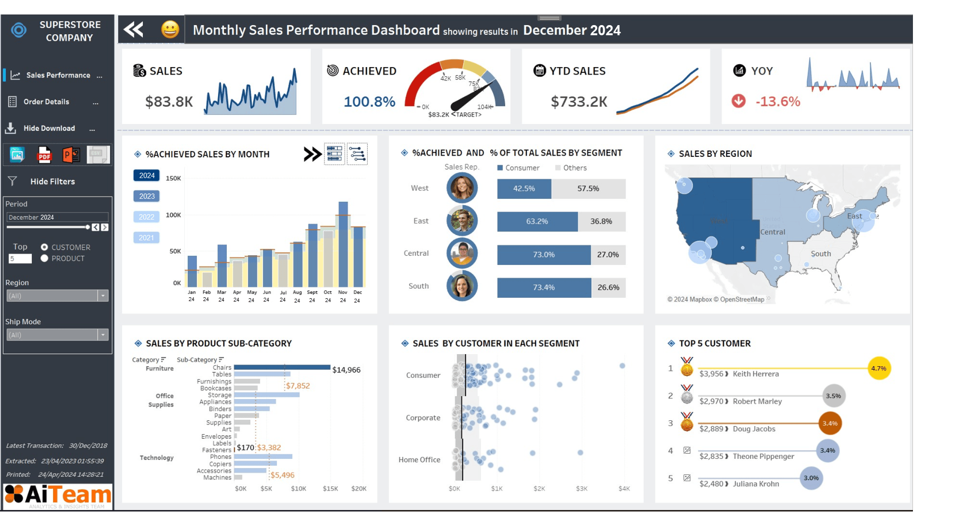This screenshot has height=525, width=980.
Task: Download CSV data icon
Action: click(x=98, y=154)
